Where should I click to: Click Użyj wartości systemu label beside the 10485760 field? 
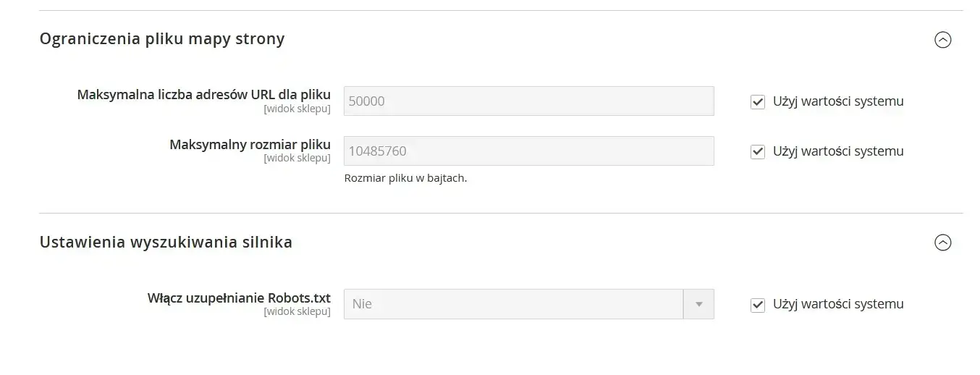pyautogui.click(x=838, y=151)
